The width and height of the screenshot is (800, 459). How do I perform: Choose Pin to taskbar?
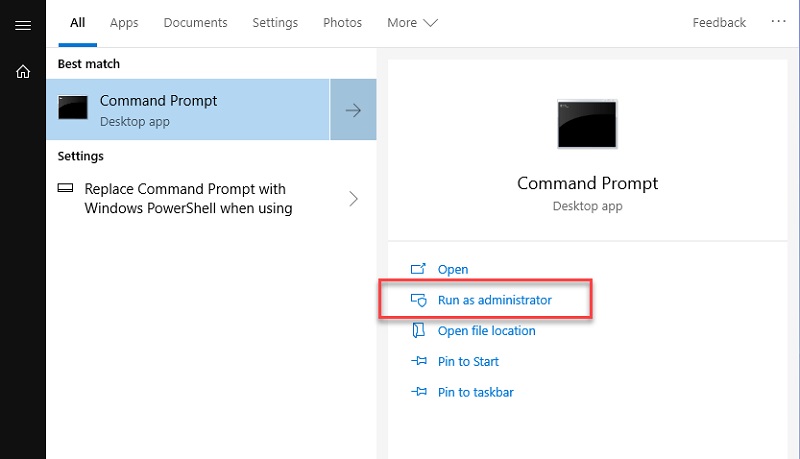[476, 392]
